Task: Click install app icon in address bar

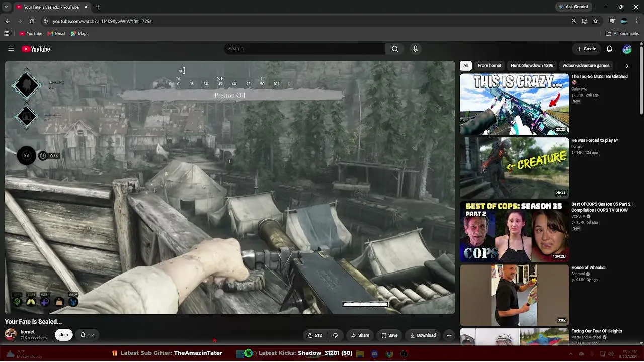Action: (x=585, y=21)
